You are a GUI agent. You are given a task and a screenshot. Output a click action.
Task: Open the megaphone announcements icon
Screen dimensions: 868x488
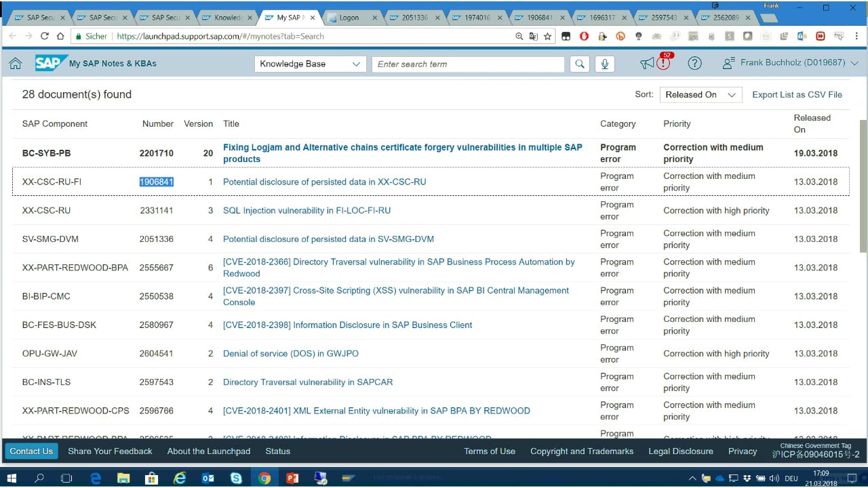(x=647, y=64)
